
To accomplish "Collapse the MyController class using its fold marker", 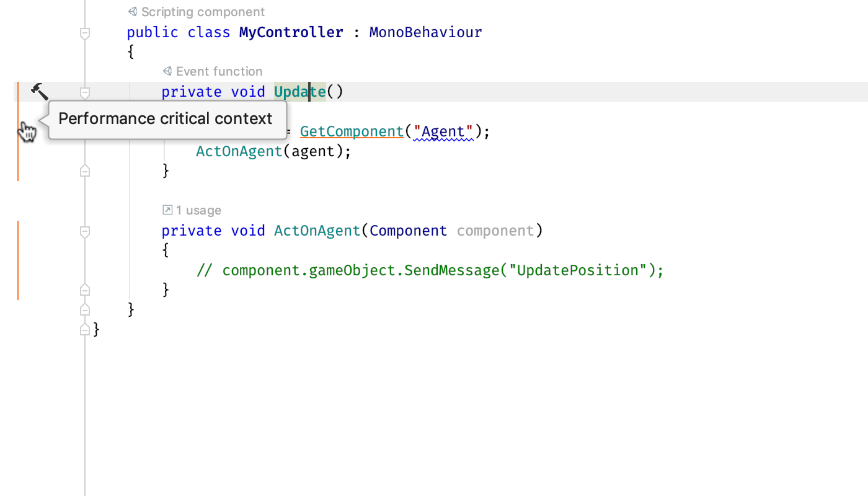I will point(85,33).
